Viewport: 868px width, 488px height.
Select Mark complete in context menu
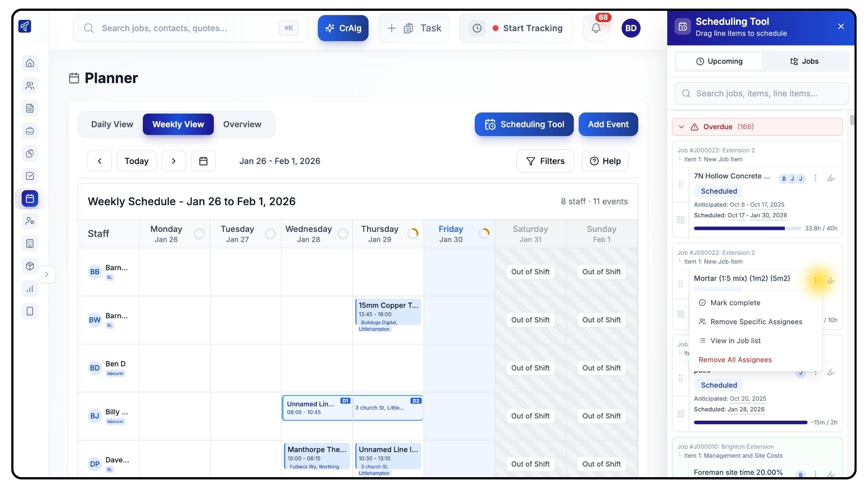pyautogui.click(x=735, y=303)
